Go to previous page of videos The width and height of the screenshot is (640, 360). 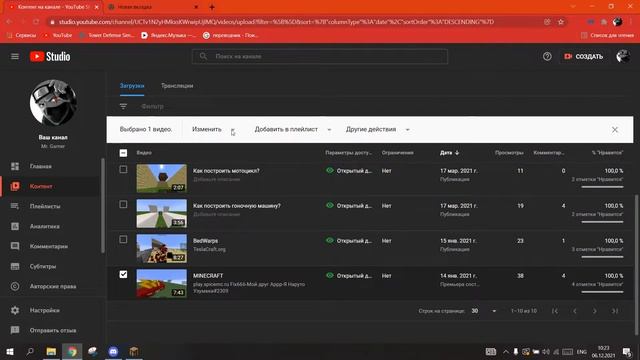tap(575, 311)
